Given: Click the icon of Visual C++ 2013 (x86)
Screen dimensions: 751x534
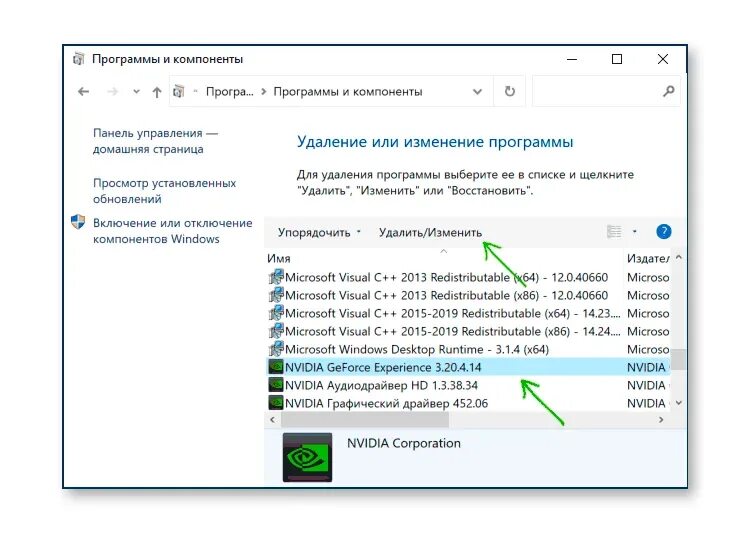Looking at the screenshot, I should tap(276, 295).
